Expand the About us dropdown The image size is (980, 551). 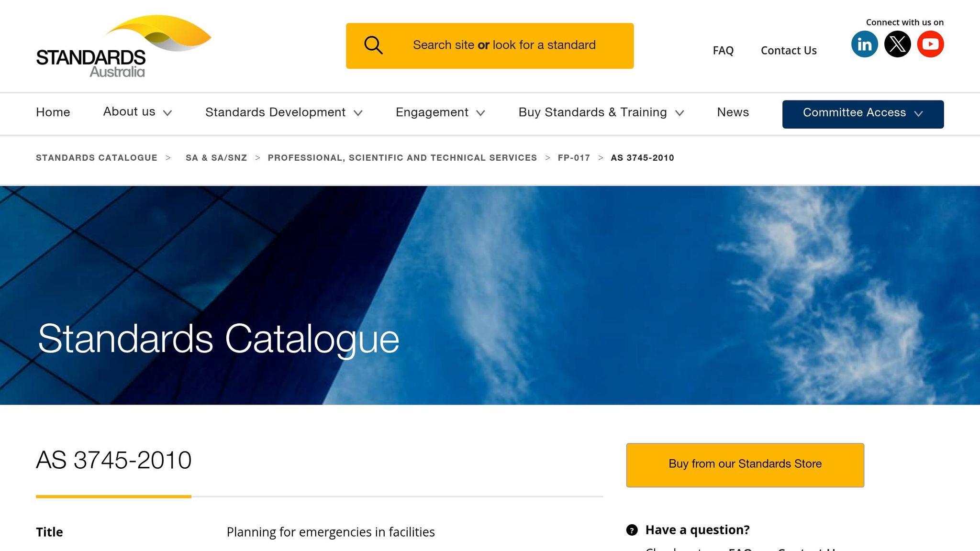[137, 112]
